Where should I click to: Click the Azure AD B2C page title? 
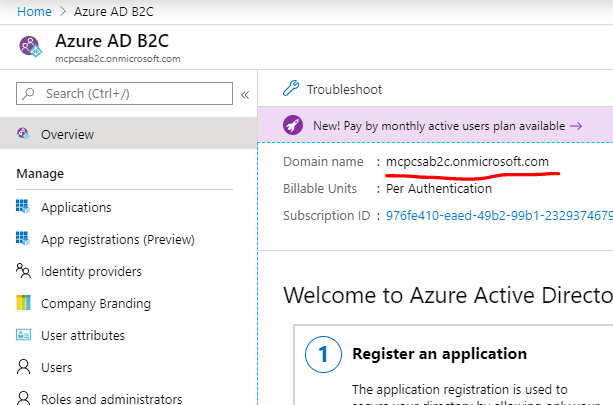112,41
